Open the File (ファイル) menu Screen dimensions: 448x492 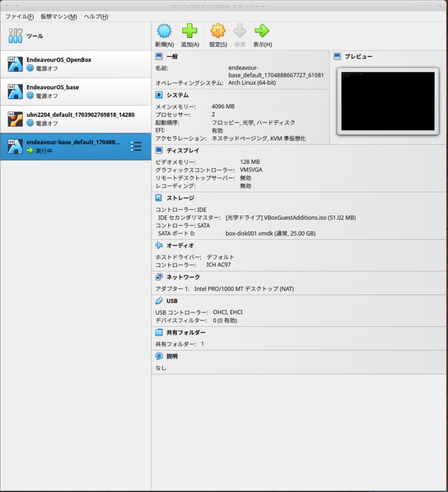tap(20, 17)
